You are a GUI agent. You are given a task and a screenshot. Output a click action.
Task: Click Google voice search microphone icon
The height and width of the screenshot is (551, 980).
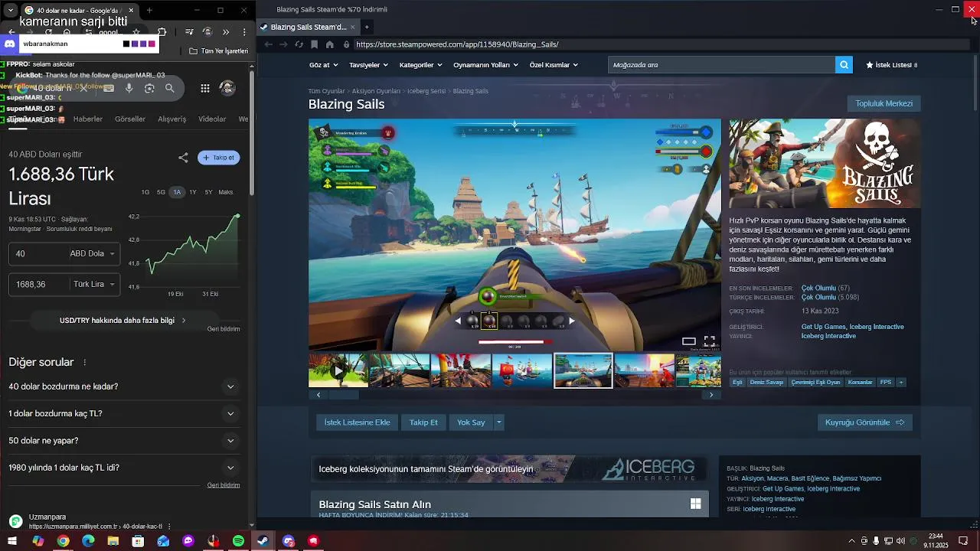pyautogui.click(x=129, y=89)
